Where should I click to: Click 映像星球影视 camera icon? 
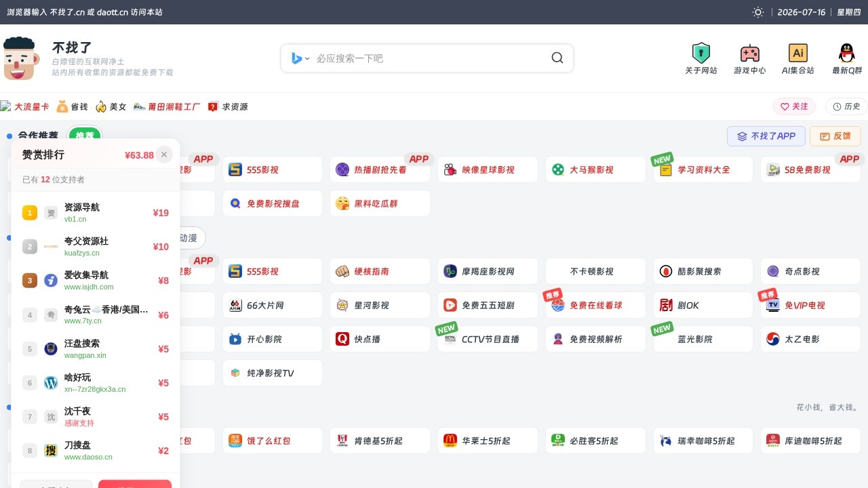[450, 169]
